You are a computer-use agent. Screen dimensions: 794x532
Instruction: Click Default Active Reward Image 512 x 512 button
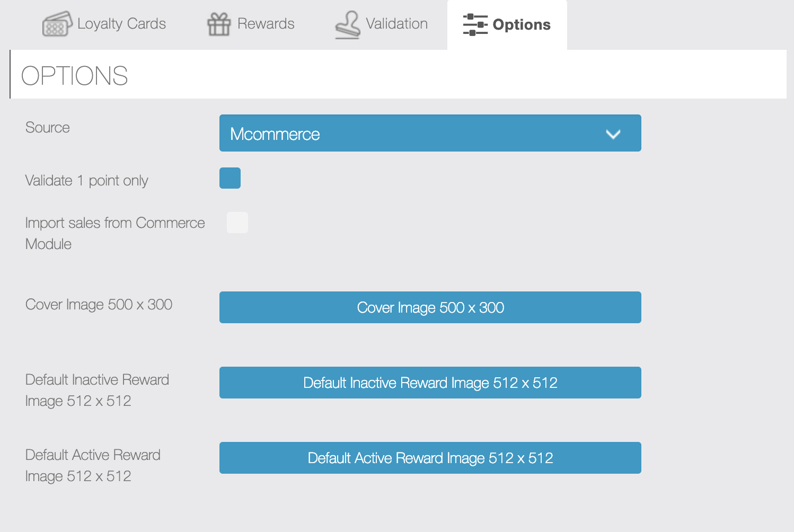430,458
